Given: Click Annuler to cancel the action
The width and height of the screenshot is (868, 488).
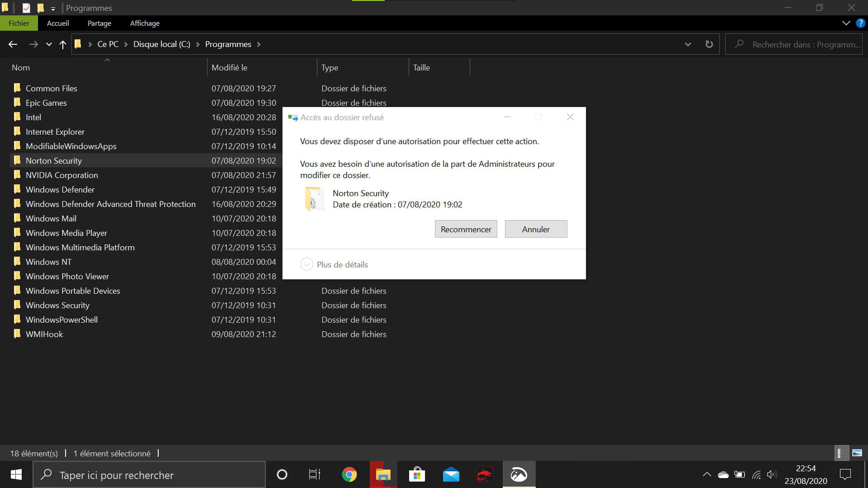Looking at the screenshot, I should (x=536, y=229).
